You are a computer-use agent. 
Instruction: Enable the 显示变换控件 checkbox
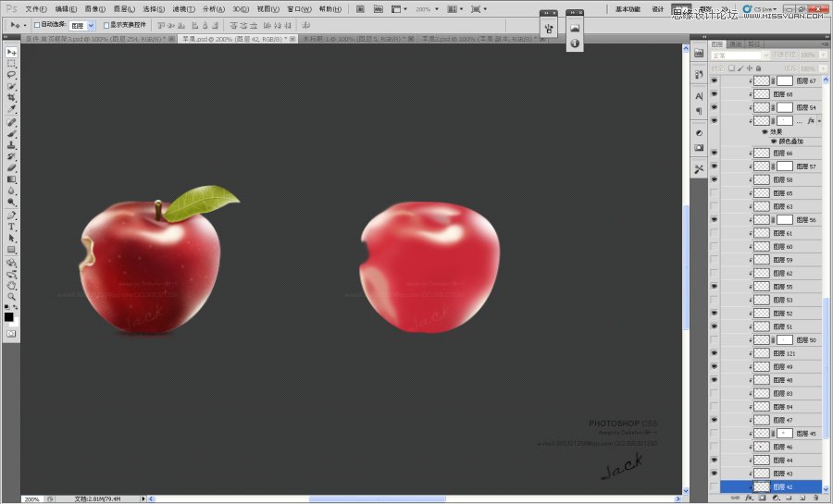click(106, 25)
